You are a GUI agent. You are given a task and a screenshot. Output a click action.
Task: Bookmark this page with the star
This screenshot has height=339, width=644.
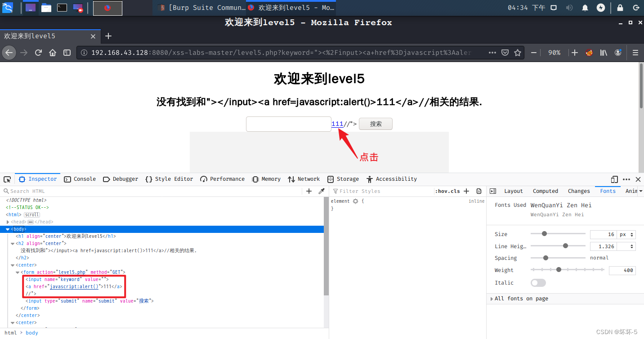(518, 53)
